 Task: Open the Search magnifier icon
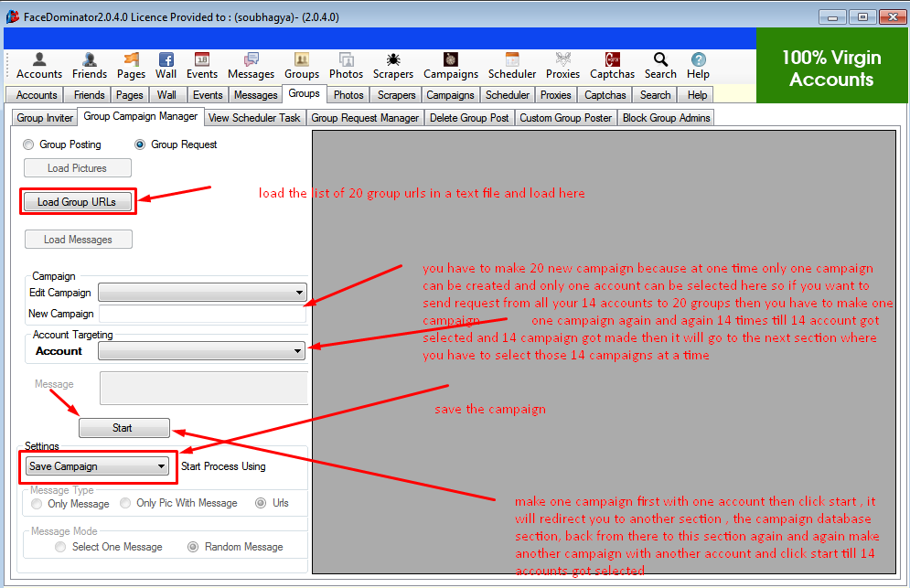660,66
